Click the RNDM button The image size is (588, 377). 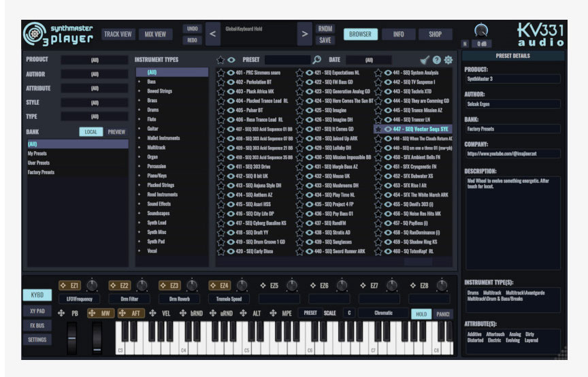pyautogui.click(x=325, y=29)
